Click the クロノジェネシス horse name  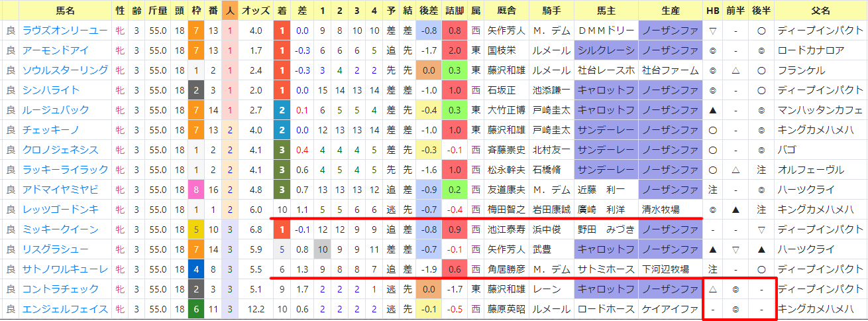[x=60, y=150]
